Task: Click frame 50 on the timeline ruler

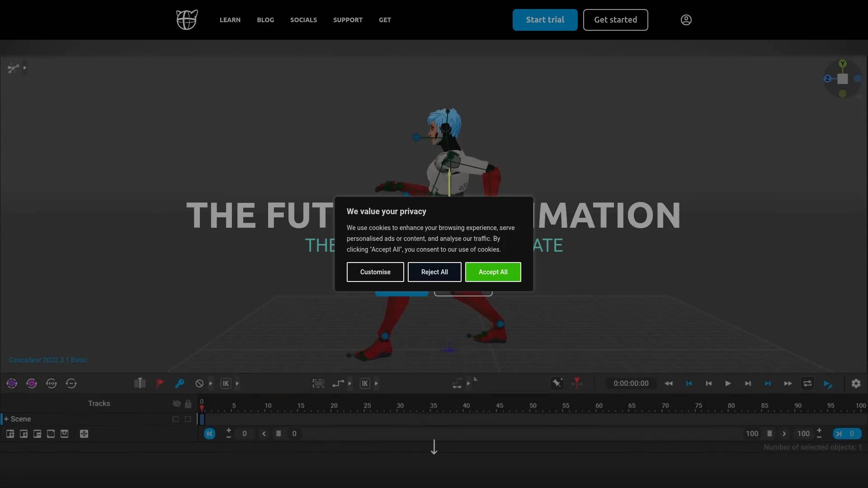Action: click(x=533, y=406)
